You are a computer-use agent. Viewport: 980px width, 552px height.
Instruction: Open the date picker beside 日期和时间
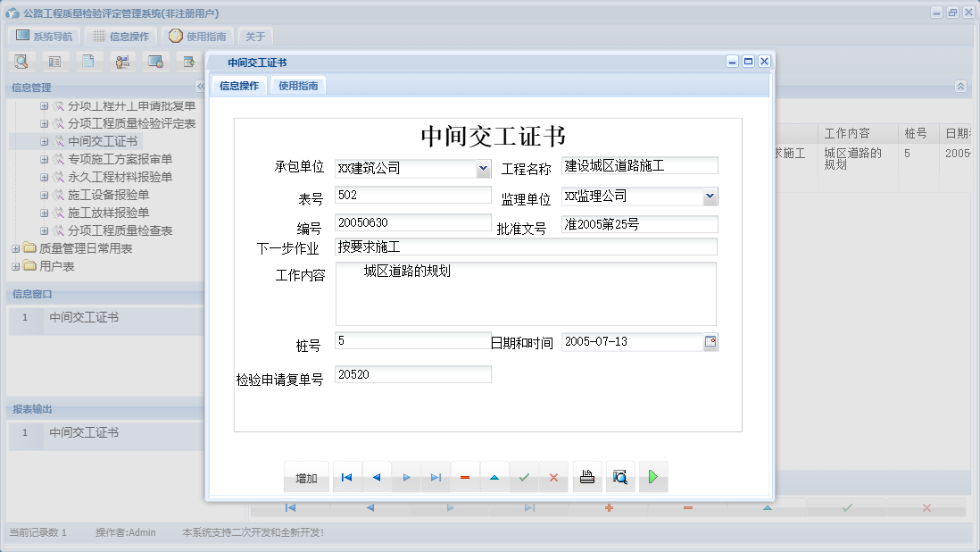[710, 341]
